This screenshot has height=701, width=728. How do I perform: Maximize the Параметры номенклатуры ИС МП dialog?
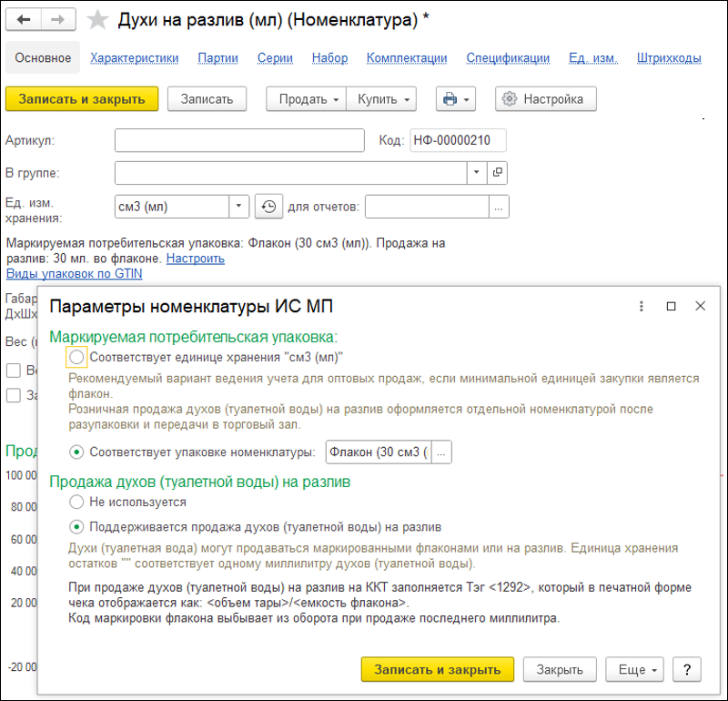point(671,306)
